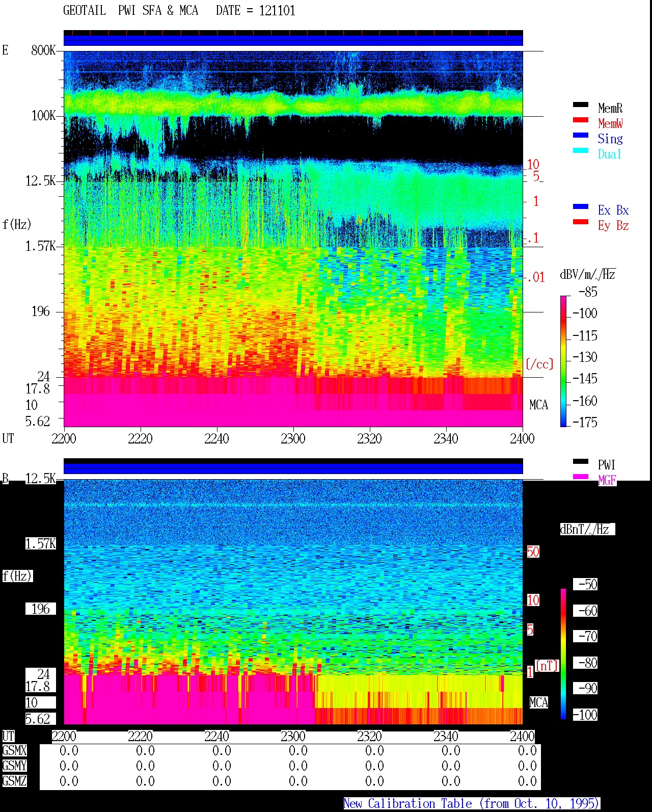
Task: Click the 800K frequency axis label
Action: [x=43, y=50]
